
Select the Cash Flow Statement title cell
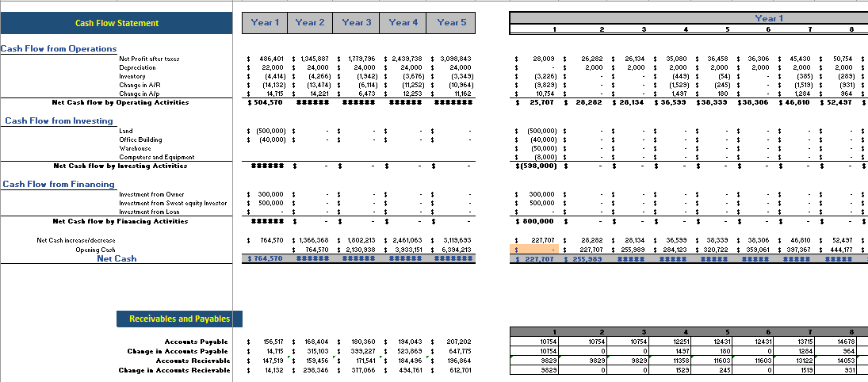coord(117,23)
